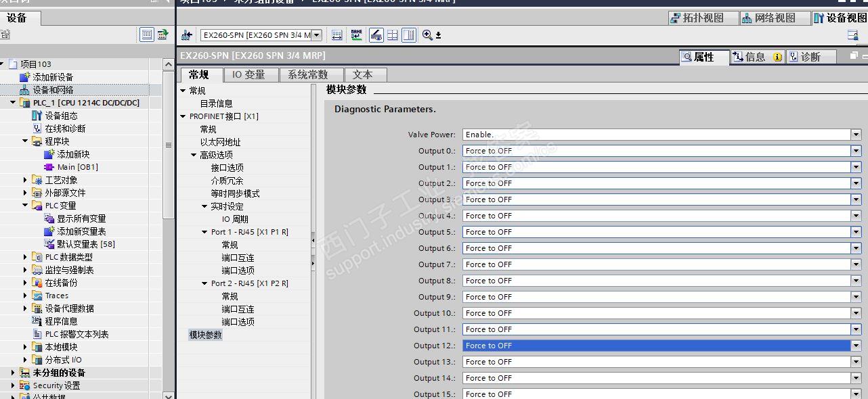
Task: Open Traces in project tree
Action: tap(57, 296)
